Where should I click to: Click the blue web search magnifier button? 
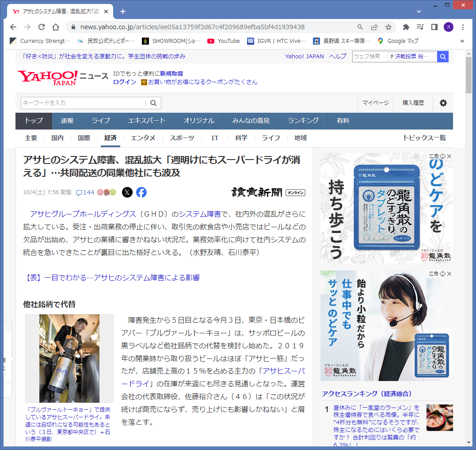tap(443, 57)
